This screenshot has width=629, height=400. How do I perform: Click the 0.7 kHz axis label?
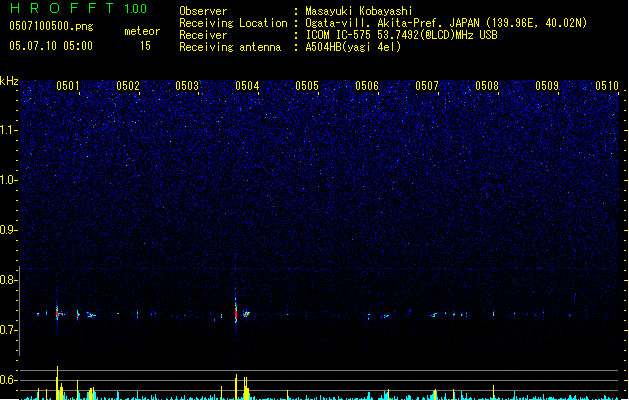8,330
